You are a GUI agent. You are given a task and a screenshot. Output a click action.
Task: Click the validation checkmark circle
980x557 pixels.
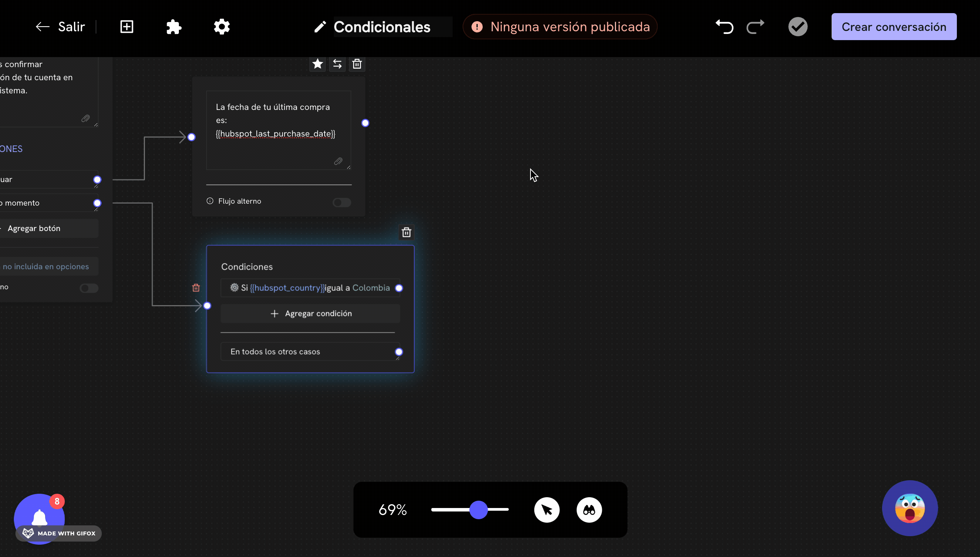[x=798, y=27]
